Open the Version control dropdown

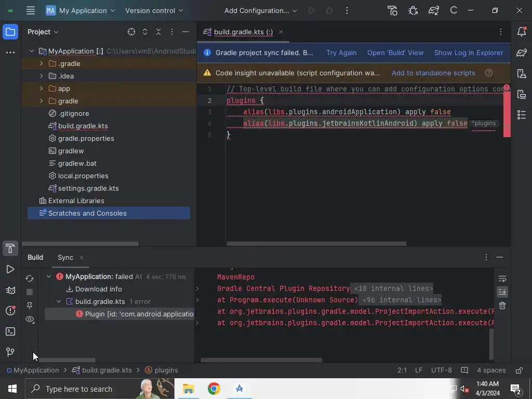click(154, 10)
